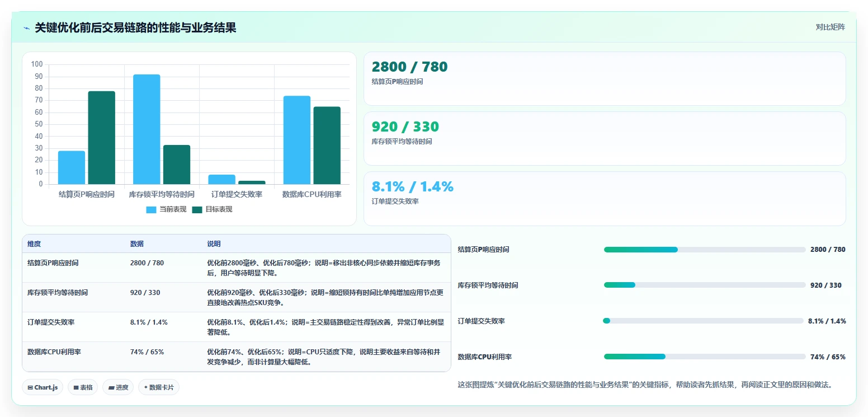Select table cell 结算页P响应时间 in 维度 column
The height and width of the screenshot is (417, 868).
[x=53, y=263]
